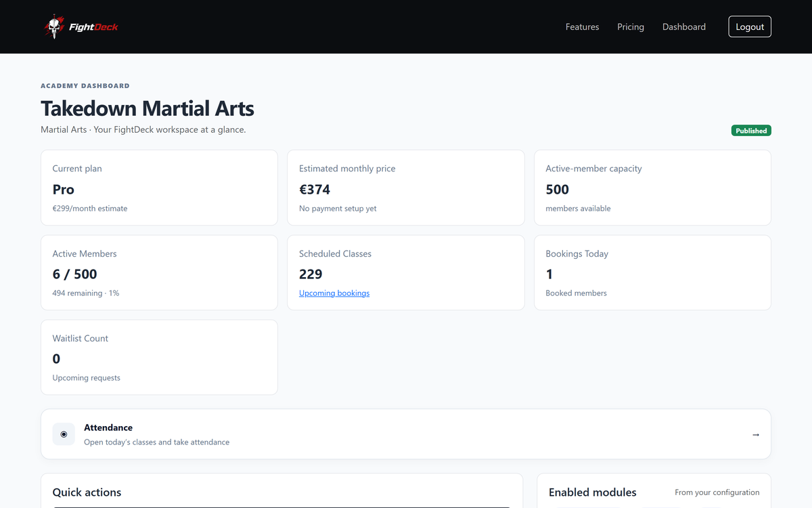The height and width of the screenshot is (508, 812).
Task: Click the Quick actions heading
Action: click(87, 492)
